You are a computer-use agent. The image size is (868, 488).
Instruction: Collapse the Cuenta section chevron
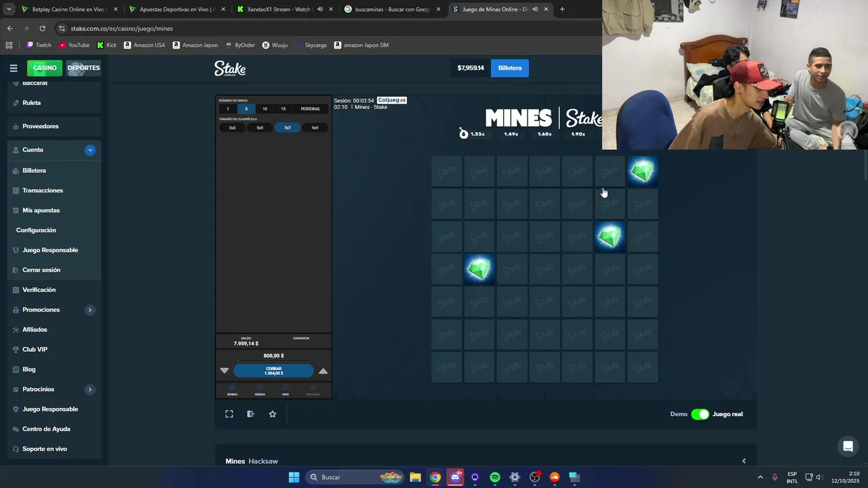(x=90, y=150)
